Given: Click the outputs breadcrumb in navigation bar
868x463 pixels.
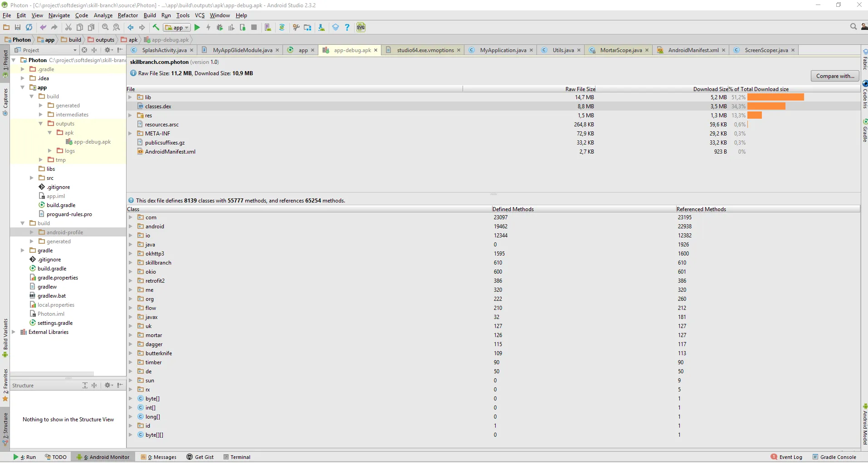Looking at the screenshot, I should tap(101, 40).
